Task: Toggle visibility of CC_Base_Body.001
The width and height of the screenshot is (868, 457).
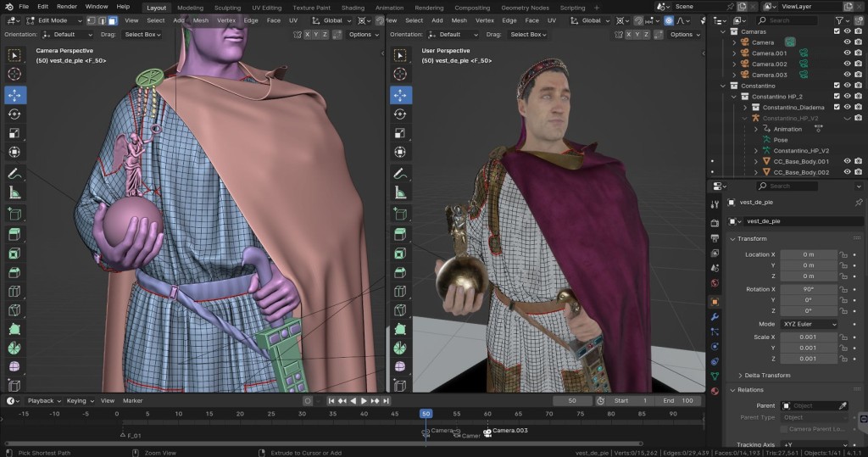Action: pyautogui.click(x=846, y=161)
